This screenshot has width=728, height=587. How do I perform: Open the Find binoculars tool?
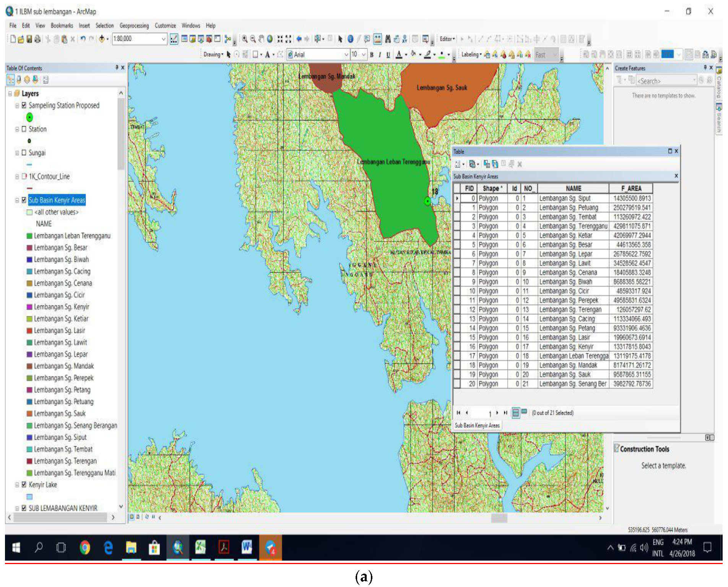tap(388, 39)
